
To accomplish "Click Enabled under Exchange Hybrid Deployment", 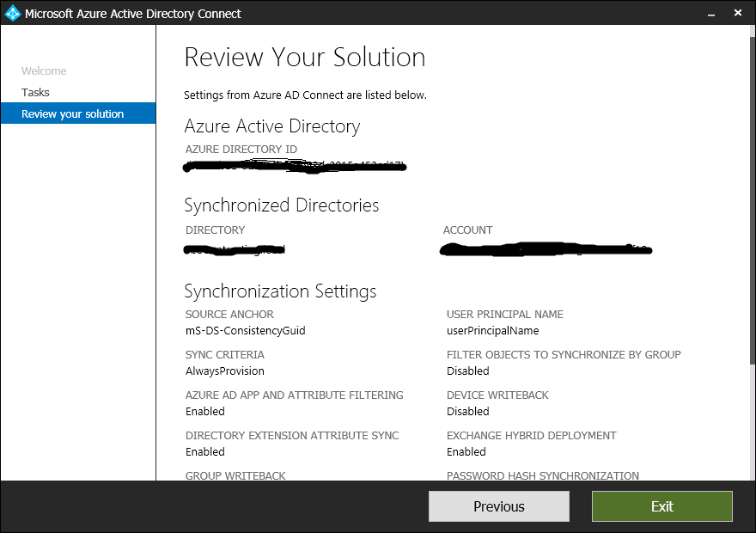I will coord(466,452).
